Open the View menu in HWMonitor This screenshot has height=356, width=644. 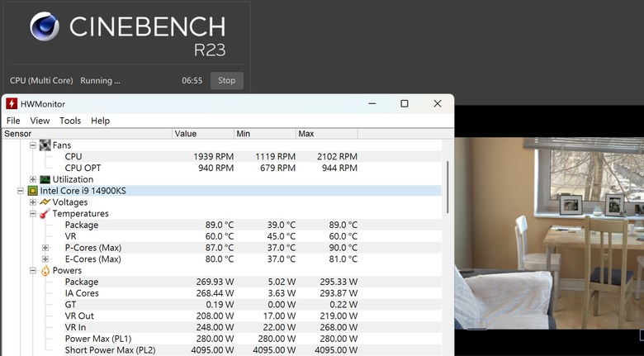point(40,121)
